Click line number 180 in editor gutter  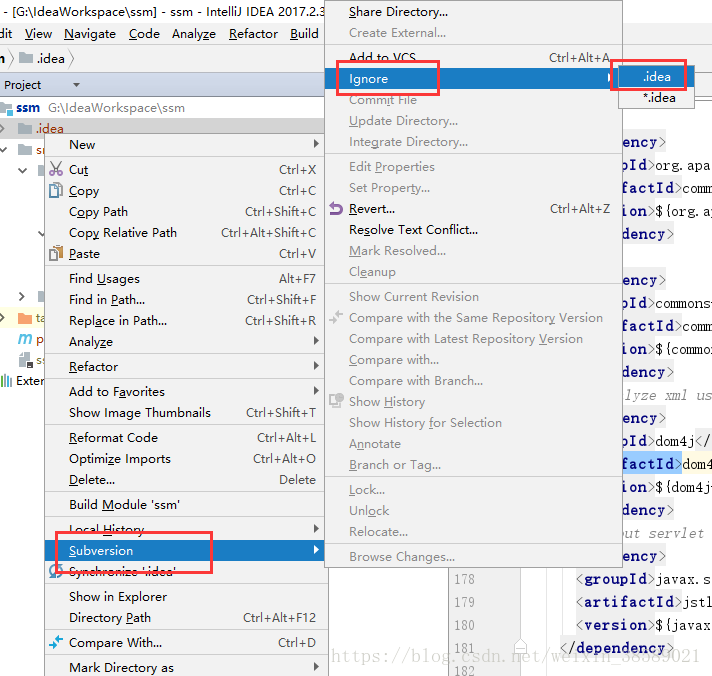click(464, 625)
